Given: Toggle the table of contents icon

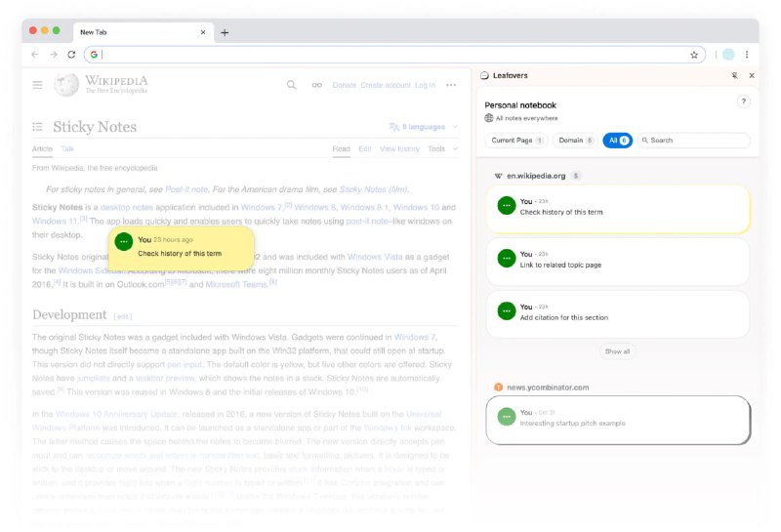Looking at the screenshot, I should (37, 127).
